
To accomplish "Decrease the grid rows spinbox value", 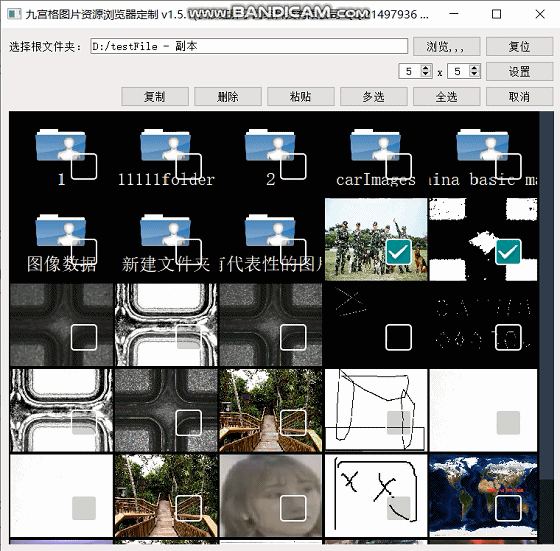I will tap(425, 74).
